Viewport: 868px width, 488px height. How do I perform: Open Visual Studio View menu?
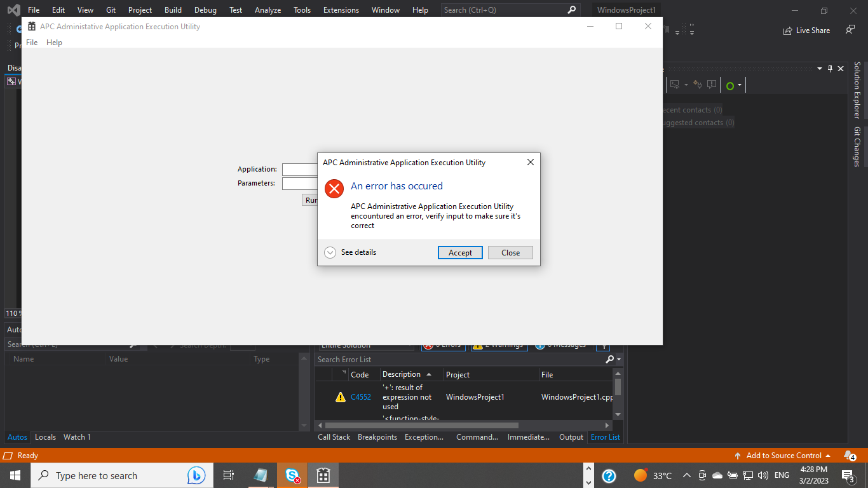point(85,10)
